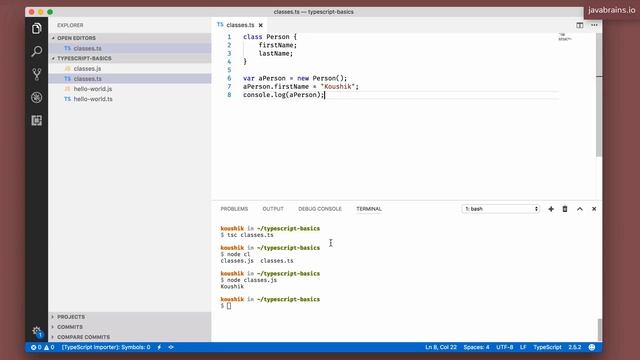Open the Debug view in activity bar

36,97
